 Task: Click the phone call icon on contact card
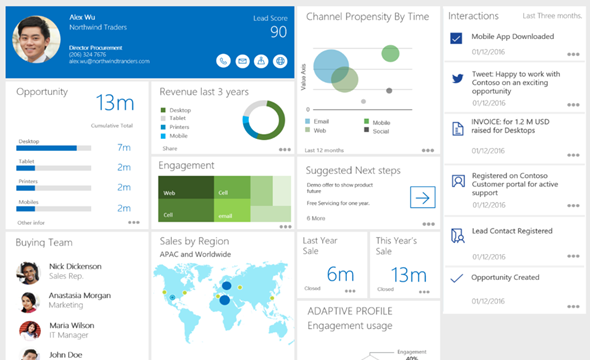click(224, 61)
